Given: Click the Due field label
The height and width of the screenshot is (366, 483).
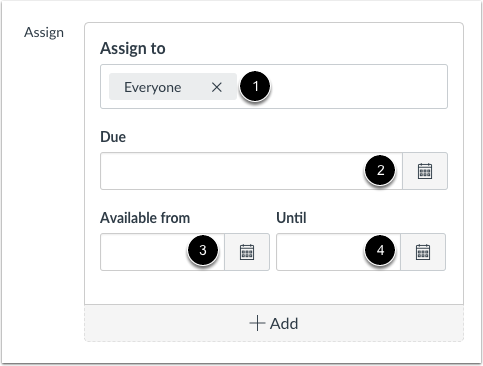Looking at the screenshot, I should tap(113, 137).
